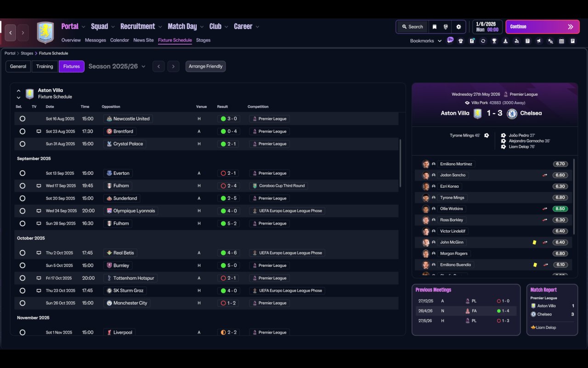Viewport: 588px width, 368px height.
Task: Click the Aston Villa crest in match header
Action: pos(478,114)
